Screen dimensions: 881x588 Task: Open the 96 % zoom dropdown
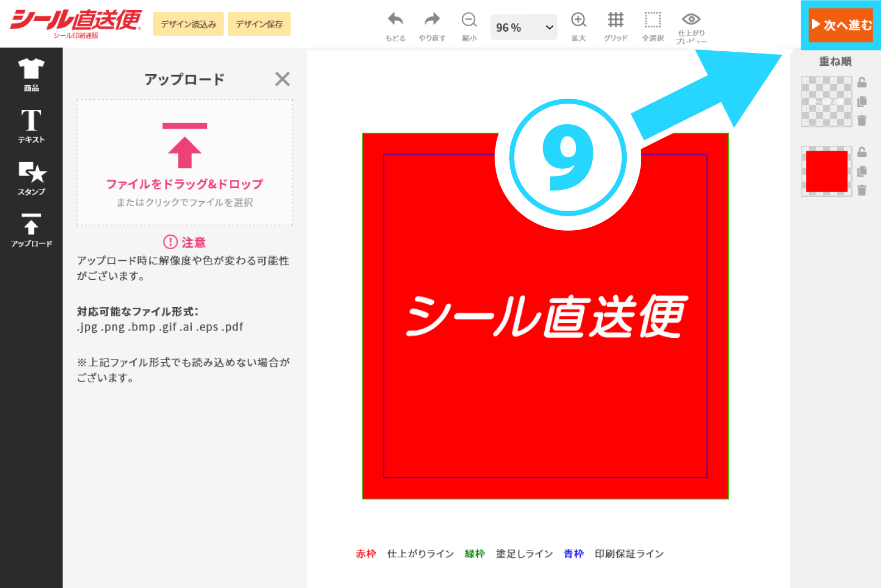coord(524,27)
